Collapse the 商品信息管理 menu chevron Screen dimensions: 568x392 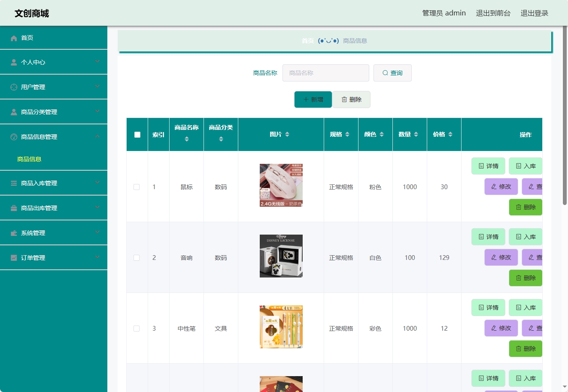coord(97,136)
